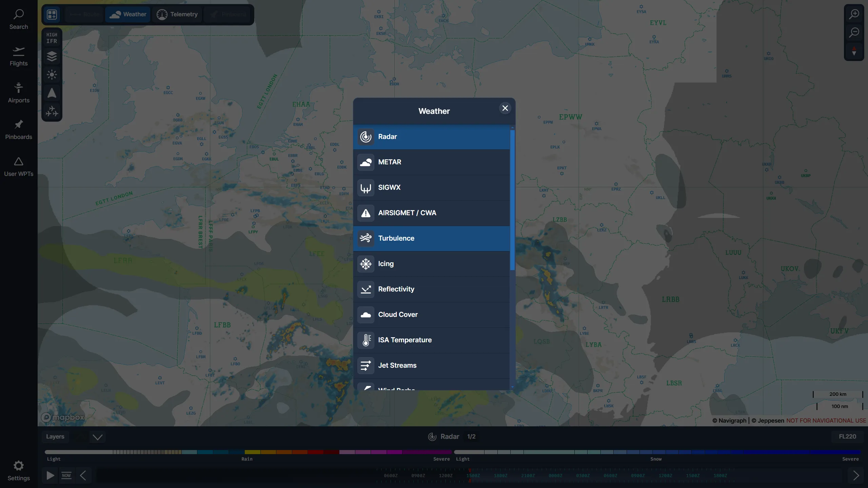
Task: Open the Flights panel in sidebar
Action: [x=18, y=56]
